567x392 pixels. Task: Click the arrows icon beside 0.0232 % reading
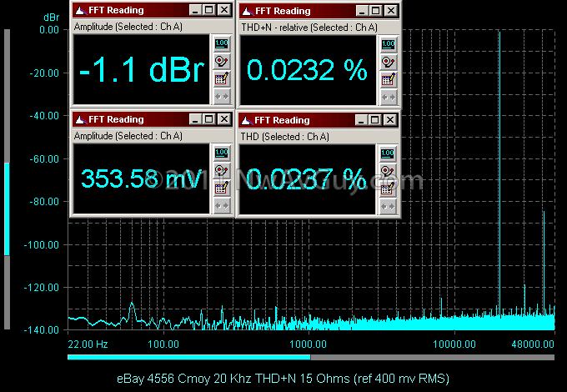(x=389, y=98)
